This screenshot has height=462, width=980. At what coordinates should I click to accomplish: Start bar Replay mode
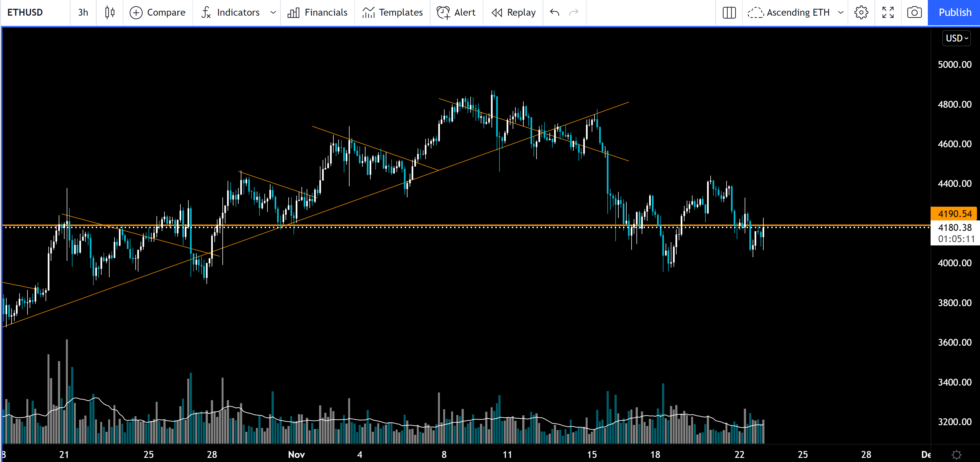coord(513,13)
